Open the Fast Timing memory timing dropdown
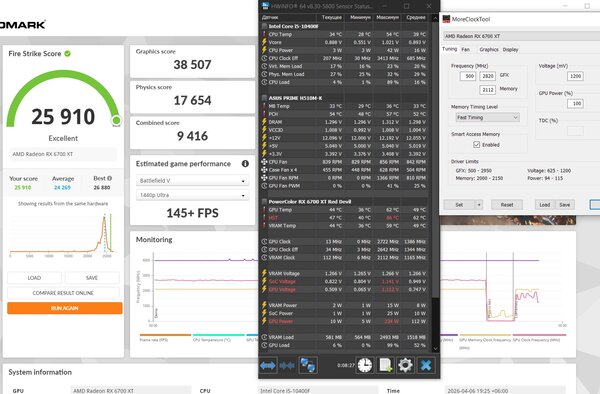 tap(487, 117)
